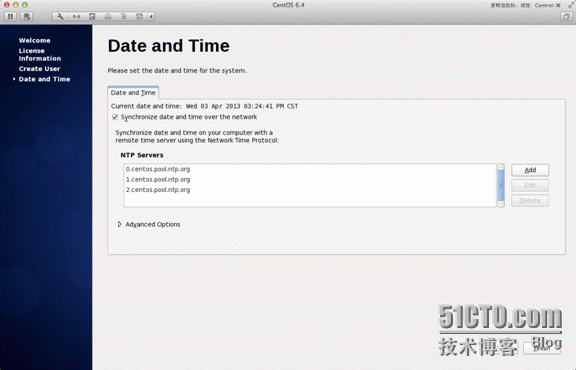Click the NTP Servers heading
576x370 pixels.
(142, 155)
